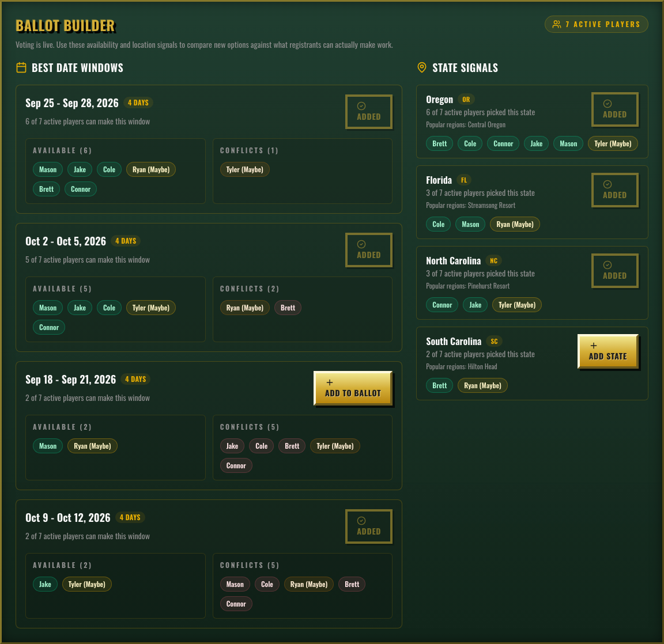Click the calendar icon beside BEST DATE WINDOWS
The height and width of the screenshot is (644, 664).
coord(21,67)
